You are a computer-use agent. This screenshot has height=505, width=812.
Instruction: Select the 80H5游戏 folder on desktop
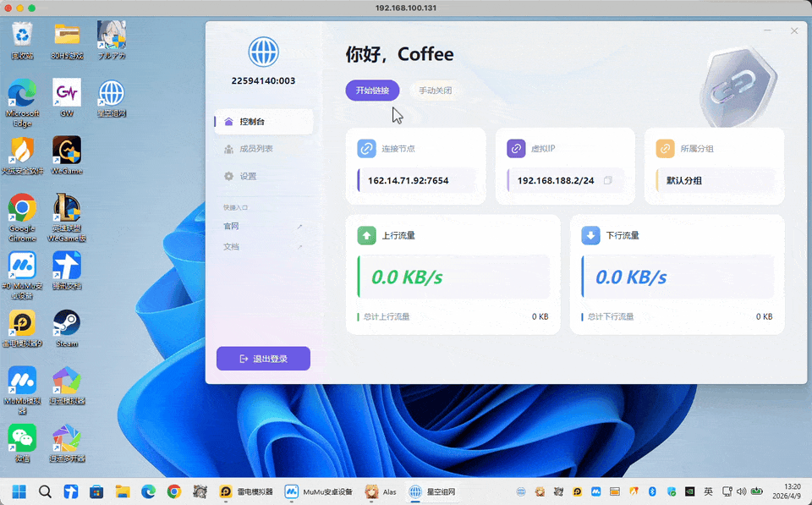coord(67,41)
